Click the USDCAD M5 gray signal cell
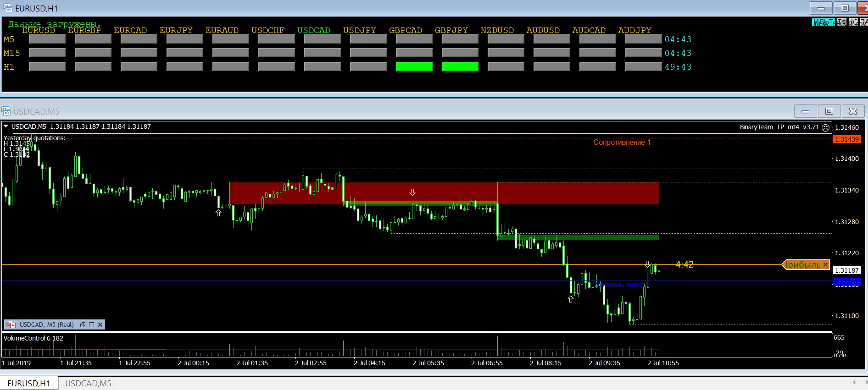This screenshot has height=390, width=868. click(x=323, y=39)
